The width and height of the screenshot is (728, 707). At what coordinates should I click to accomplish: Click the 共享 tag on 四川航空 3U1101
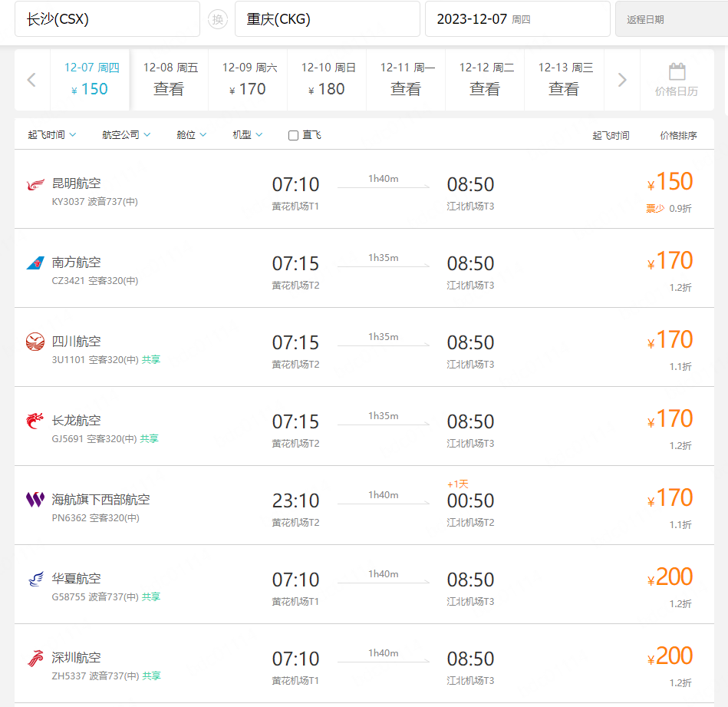(151, 359)
